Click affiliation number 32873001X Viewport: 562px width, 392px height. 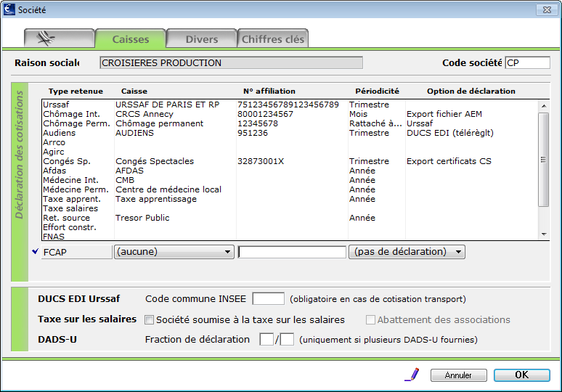coord(261,161)
